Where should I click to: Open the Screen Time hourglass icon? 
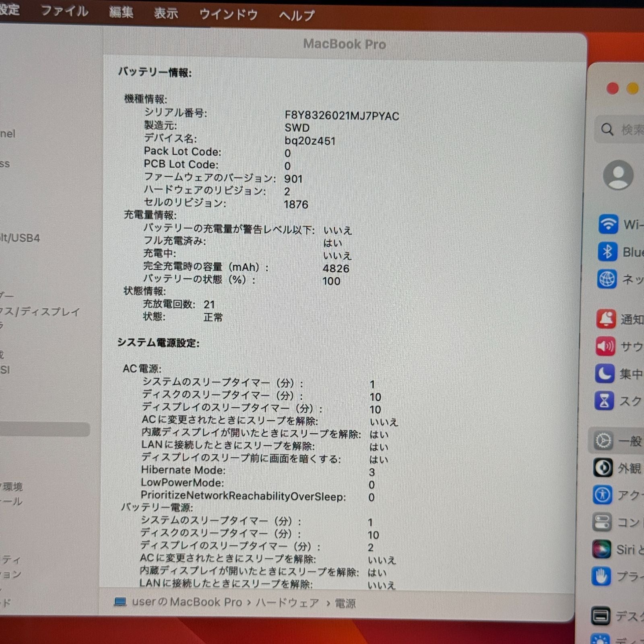[604, 401]
